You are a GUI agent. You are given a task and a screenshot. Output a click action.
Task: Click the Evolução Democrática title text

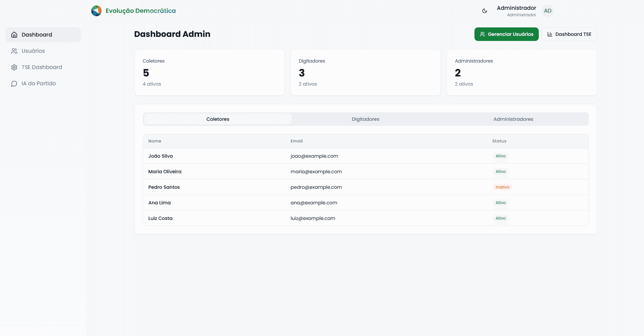pos(140,11)
